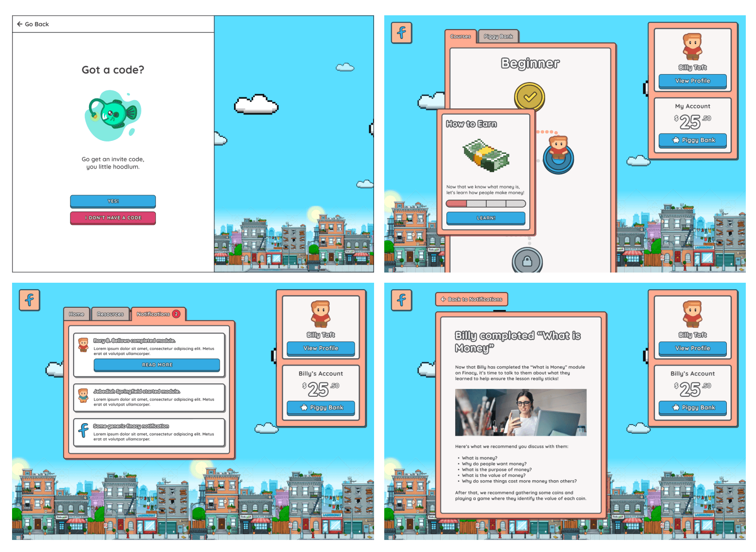The width and height of the screenshot is (756, 552).
Task: Switch to the Piggy Bank tab
Action: coord(498,36)
